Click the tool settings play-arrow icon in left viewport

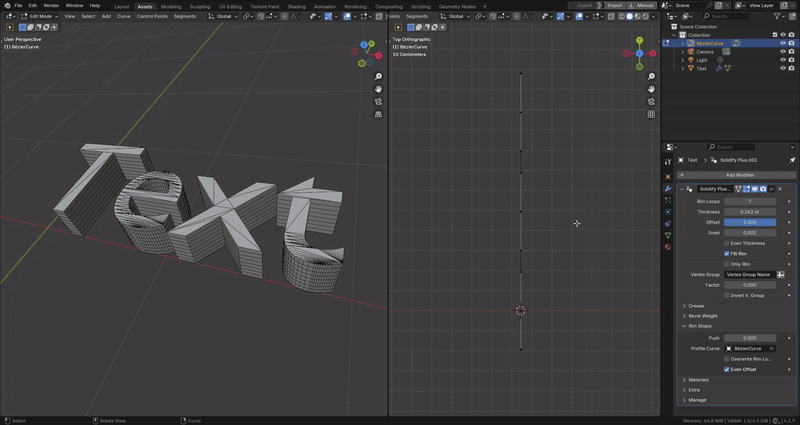coord(10,27)
